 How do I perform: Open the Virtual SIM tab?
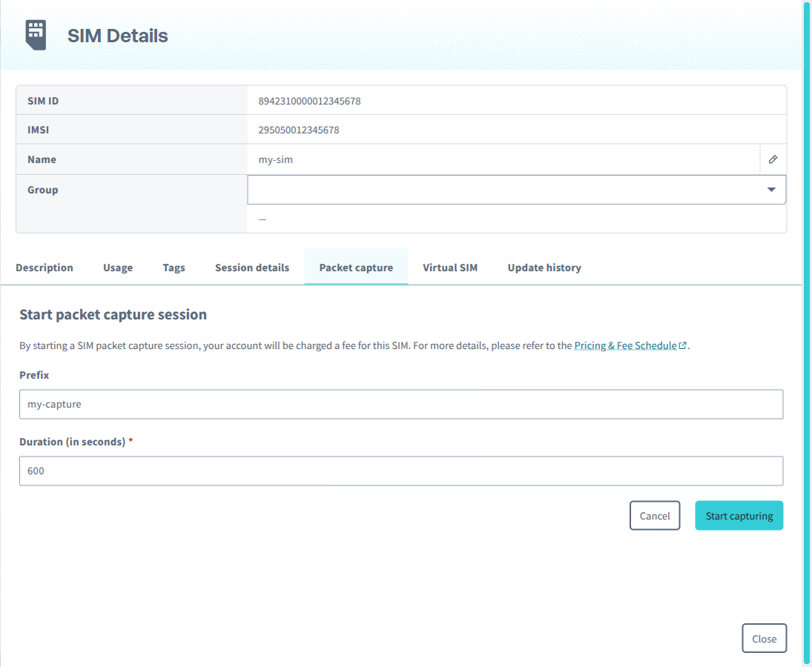450,268
